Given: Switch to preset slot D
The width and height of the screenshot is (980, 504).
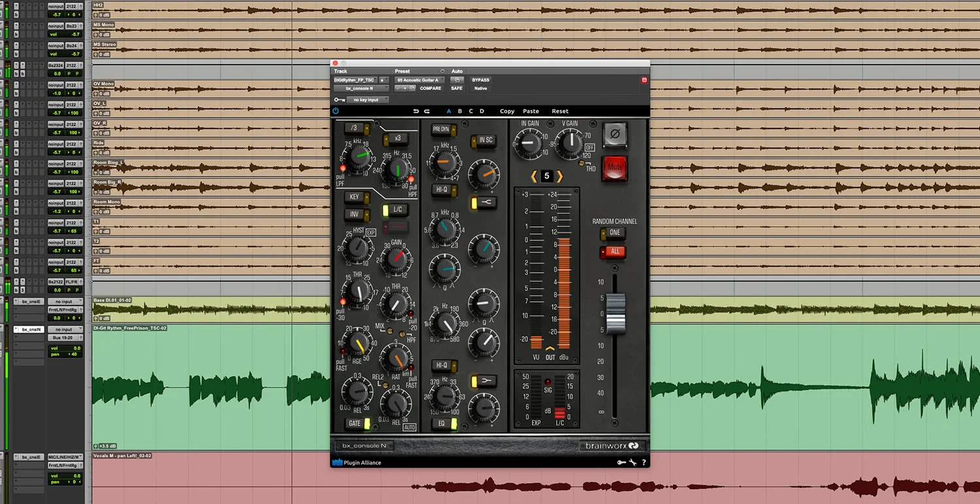Looking at the screenshot, I should 482,111.
